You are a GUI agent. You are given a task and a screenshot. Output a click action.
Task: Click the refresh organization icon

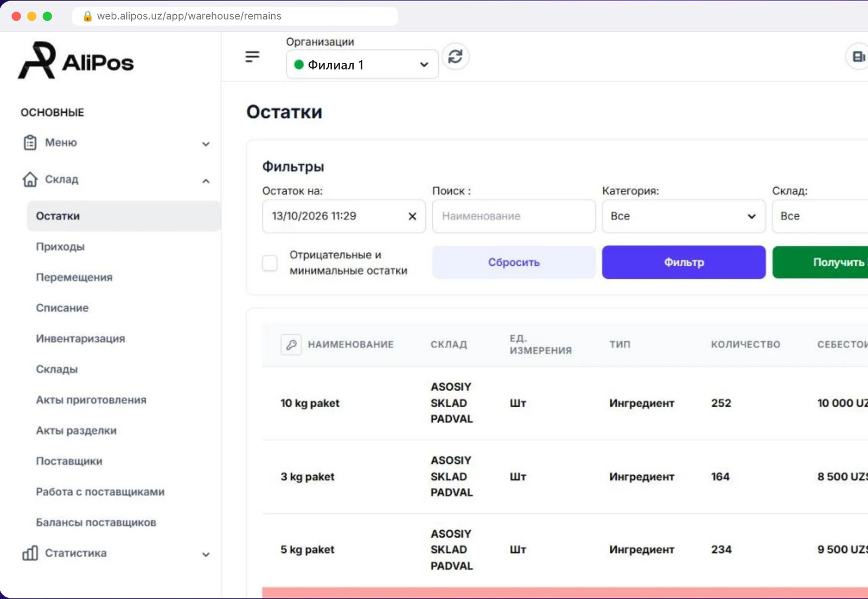(x=455, y=56)
